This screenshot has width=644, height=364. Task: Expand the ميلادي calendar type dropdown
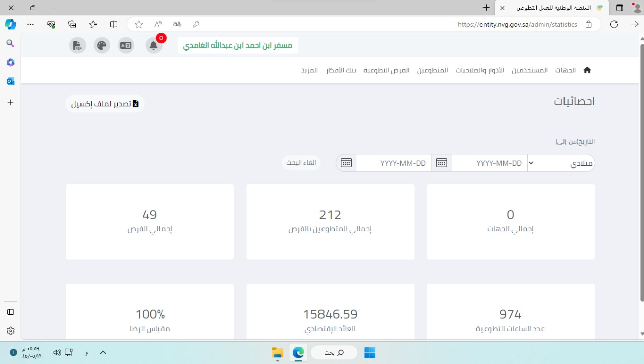[561, 163]
